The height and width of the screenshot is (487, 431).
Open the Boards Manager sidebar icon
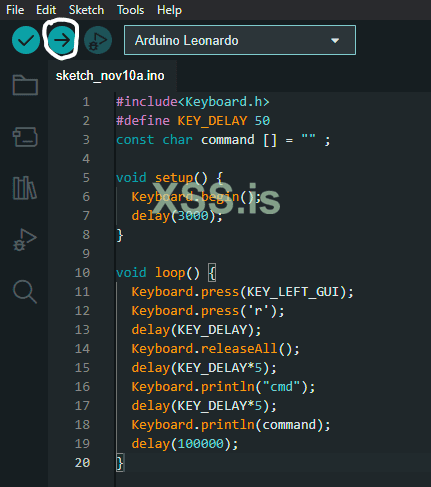(x=25, y=137)
